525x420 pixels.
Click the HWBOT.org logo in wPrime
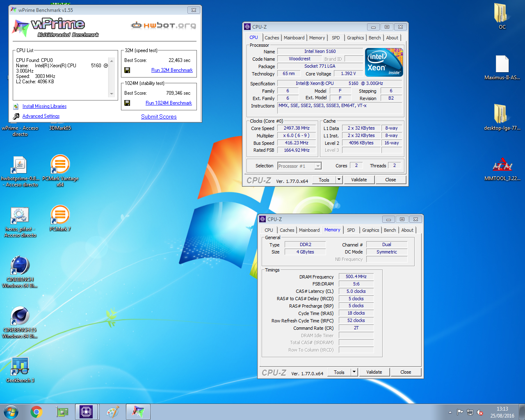pyautogui.click(x=163, y=25)
